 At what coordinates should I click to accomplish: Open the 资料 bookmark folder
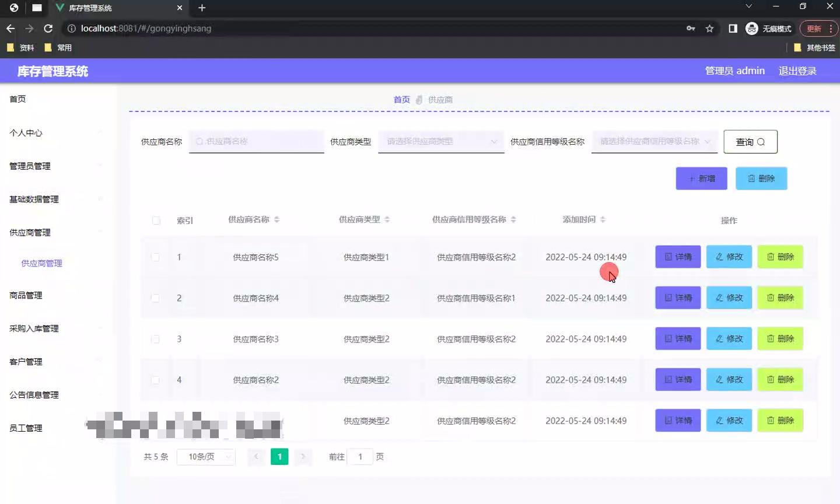pyautogui.click(x=20, y=48)
